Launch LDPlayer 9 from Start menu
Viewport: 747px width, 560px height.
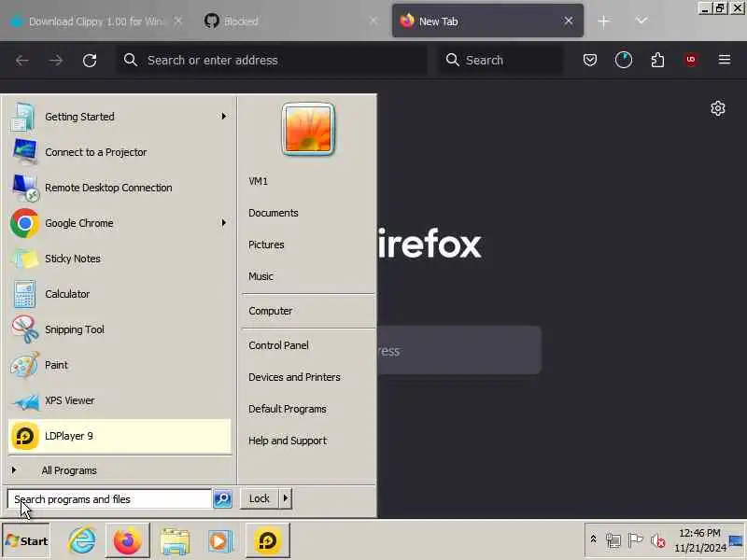point(120,436)
